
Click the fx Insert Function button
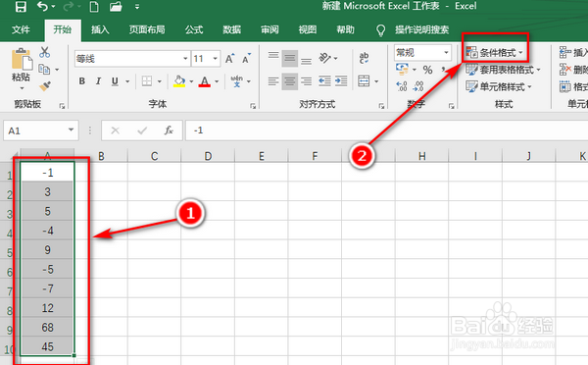pyautogui.click(x=169, y=130)
